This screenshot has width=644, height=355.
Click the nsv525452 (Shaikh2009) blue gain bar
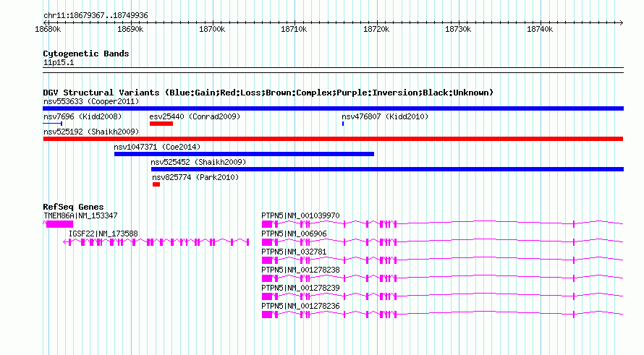coord(387,169)
